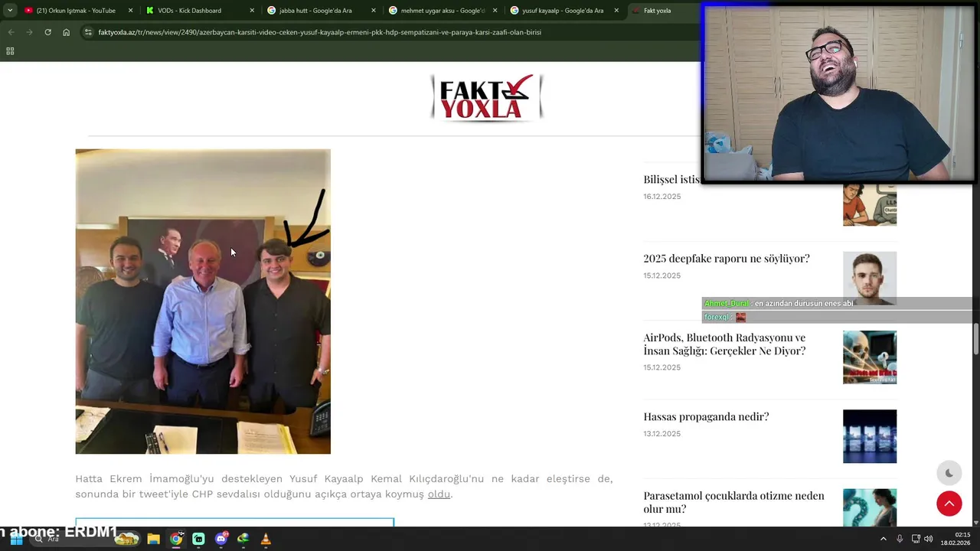Show hidden system tray icons
Image resolution: width=980 pixels, height=551 pixels.
point(883,539)
